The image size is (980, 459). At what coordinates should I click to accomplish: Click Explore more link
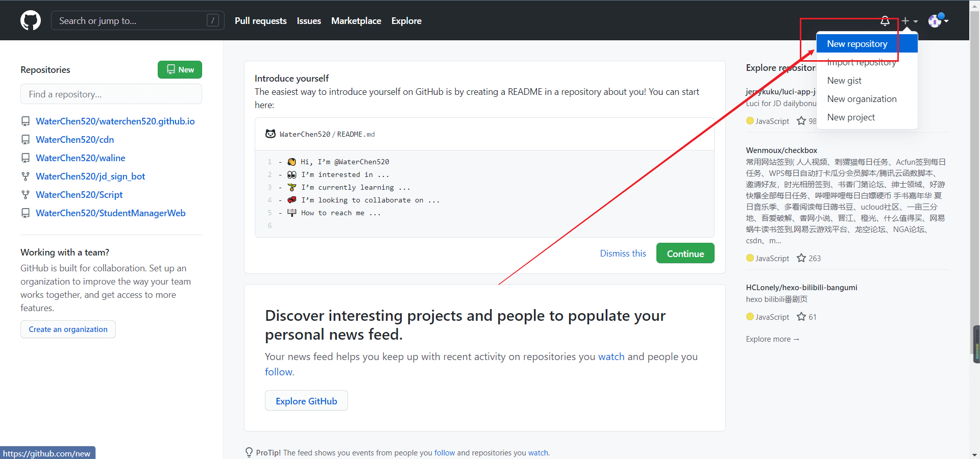click(x=772, y=339)
